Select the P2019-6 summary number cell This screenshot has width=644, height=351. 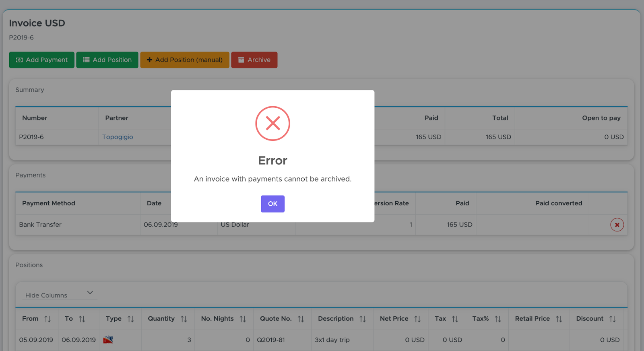pyautogui.click(x=31, y=137)
